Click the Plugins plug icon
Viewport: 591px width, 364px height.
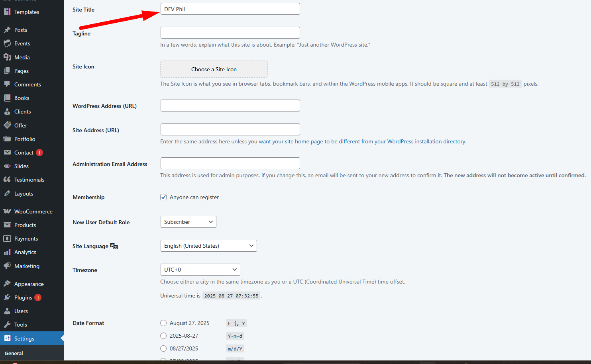click(7, 297)
